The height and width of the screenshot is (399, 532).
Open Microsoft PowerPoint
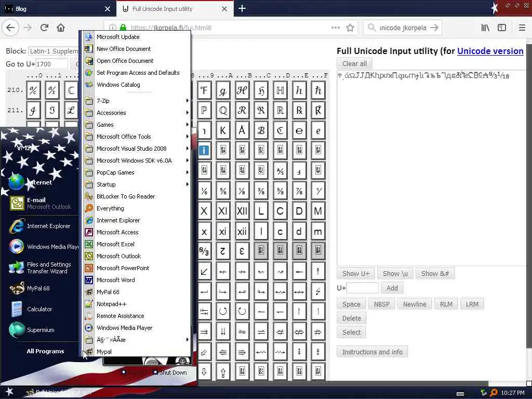123,268
